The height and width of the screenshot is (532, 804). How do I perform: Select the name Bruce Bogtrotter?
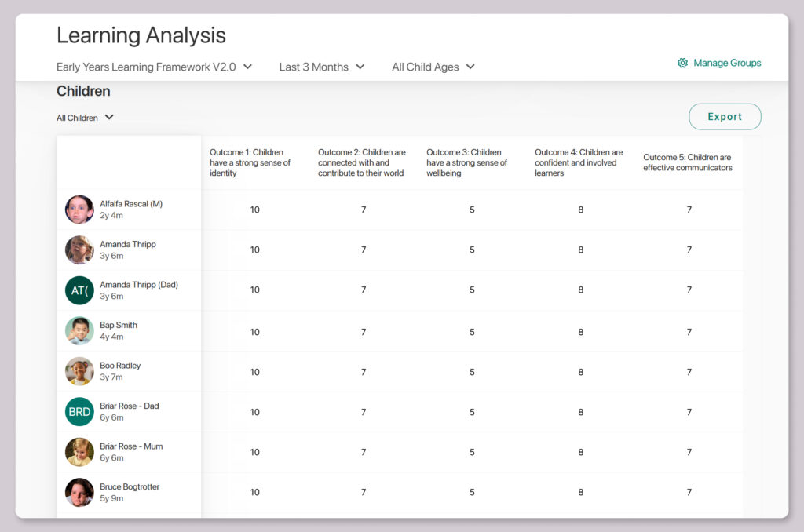click(x=130, y=487)
